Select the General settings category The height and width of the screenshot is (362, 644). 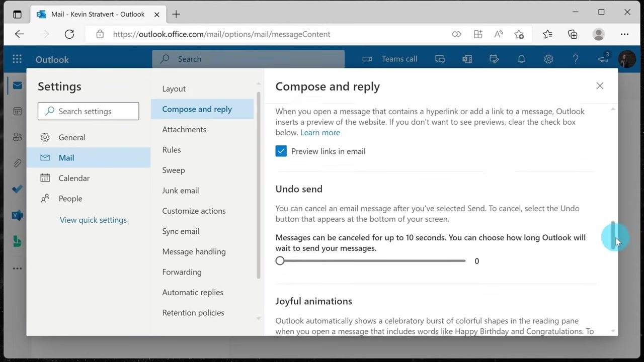pyautogui.click(x=89, y=137)
